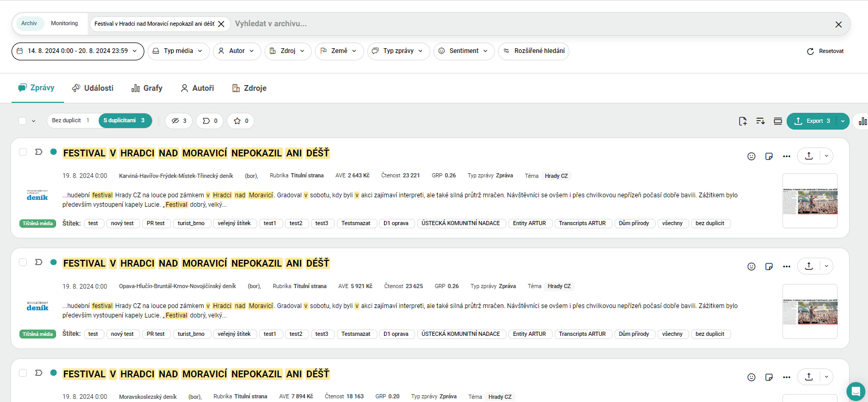Add a note to the Karviná-Havířov article

(x=769, y=156)
